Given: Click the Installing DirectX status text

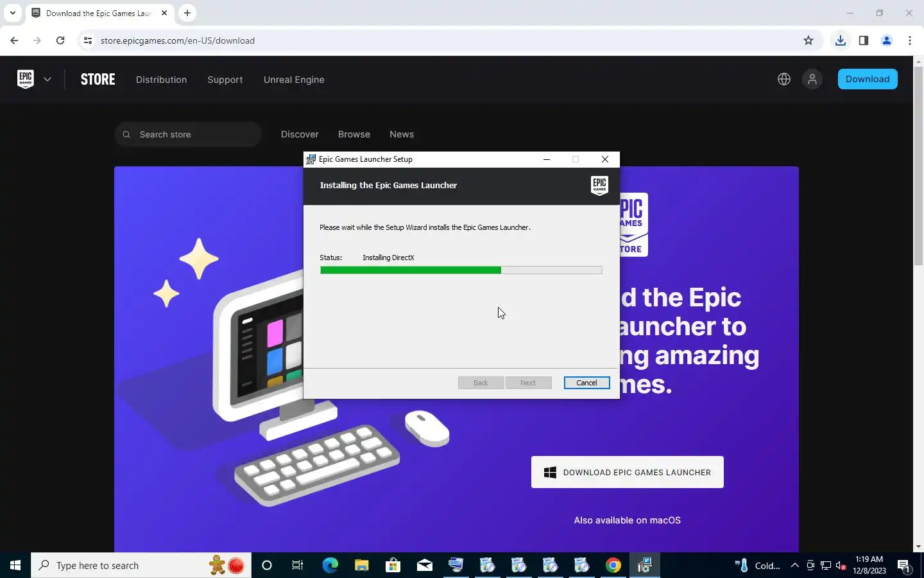Looking at the screenshot, I should click(x=388, y=258).
